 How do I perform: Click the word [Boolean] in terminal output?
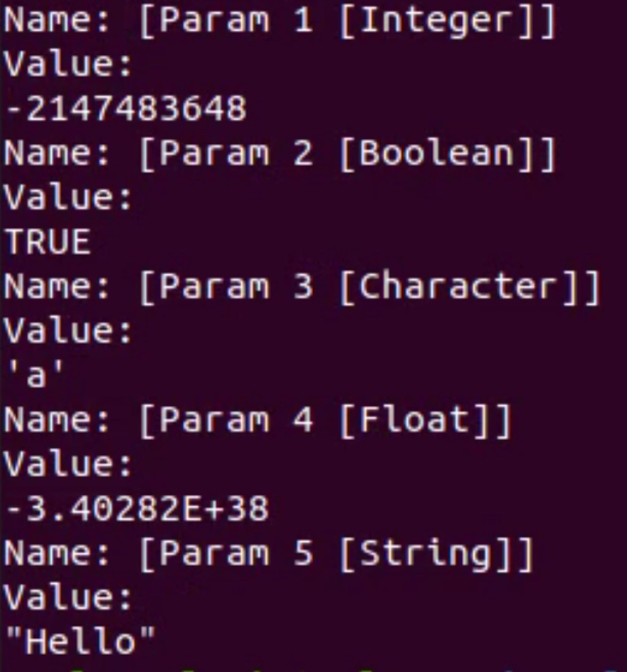[x=448, y=155]
